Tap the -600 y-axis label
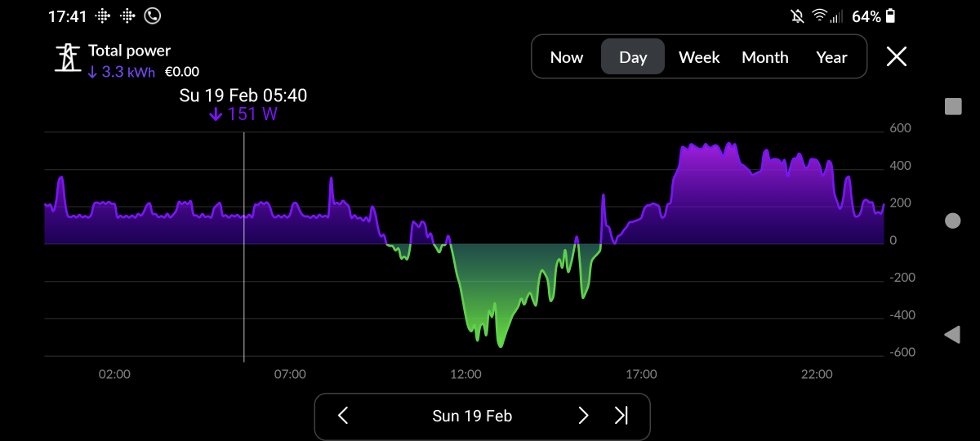The height and width of the screenshot is (441, 980). (903, 353)
